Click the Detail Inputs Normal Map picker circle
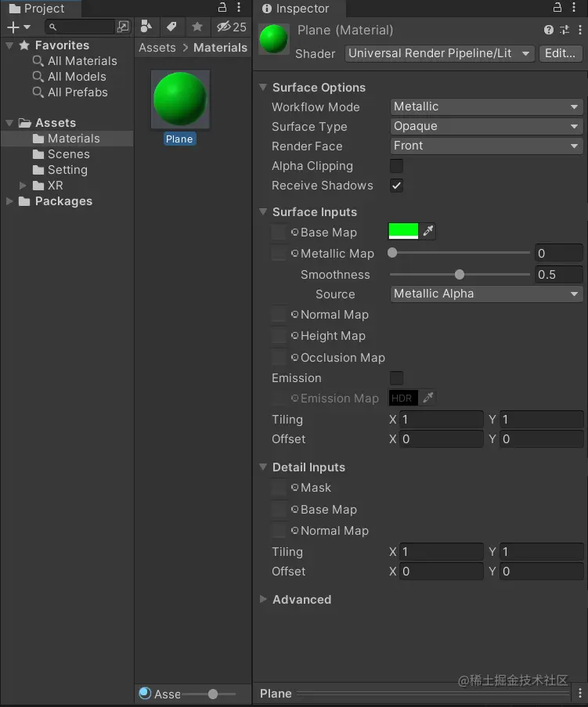Image resolution: width=588 pixels, height=707 pixels. 294,530
